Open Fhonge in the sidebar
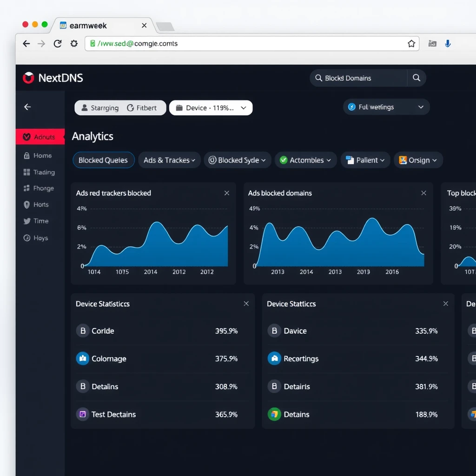This screenshot has height=476, width=476. tap(40, 188)
